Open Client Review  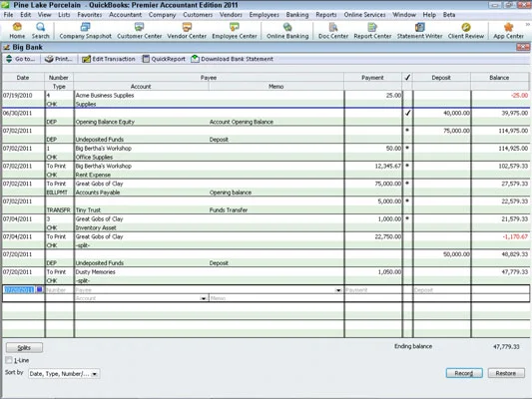coord(466,31)
